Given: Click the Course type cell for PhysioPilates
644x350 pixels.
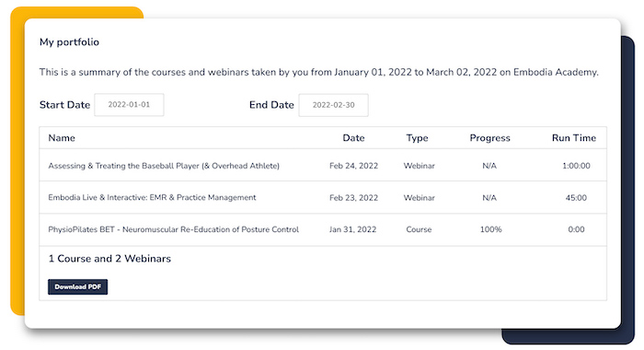Looking at the screenshot, I should [419, 229].
